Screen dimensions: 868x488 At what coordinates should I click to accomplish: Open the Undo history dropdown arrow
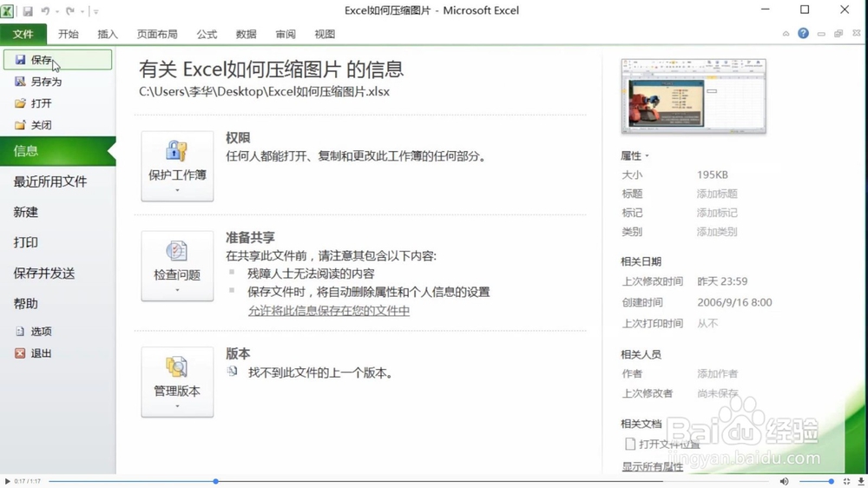point(57,11)
